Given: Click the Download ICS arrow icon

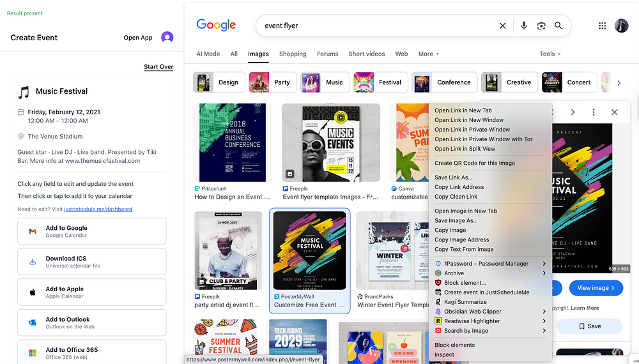Looking at the screenshot, I should point(33,262).
